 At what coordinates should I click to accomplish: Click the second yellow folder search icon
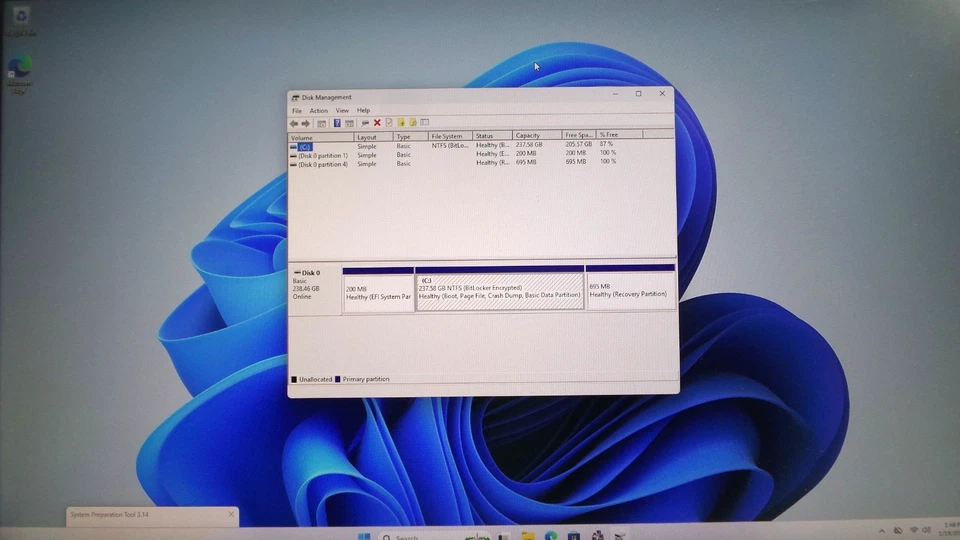(x=413, y=122)
